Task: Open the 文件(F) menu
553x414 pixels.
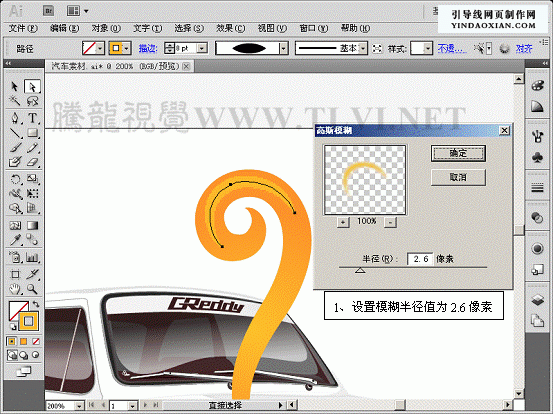Action: (x=23, y=28)
